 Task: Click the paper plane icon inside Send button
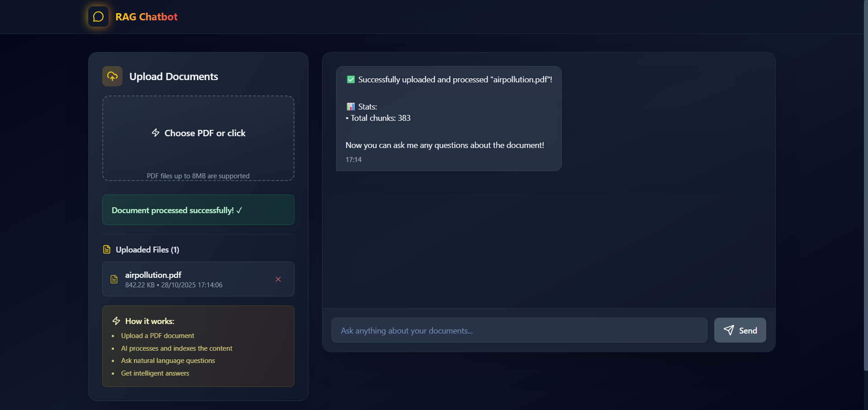pyautogui.click(x=729, y=330)
